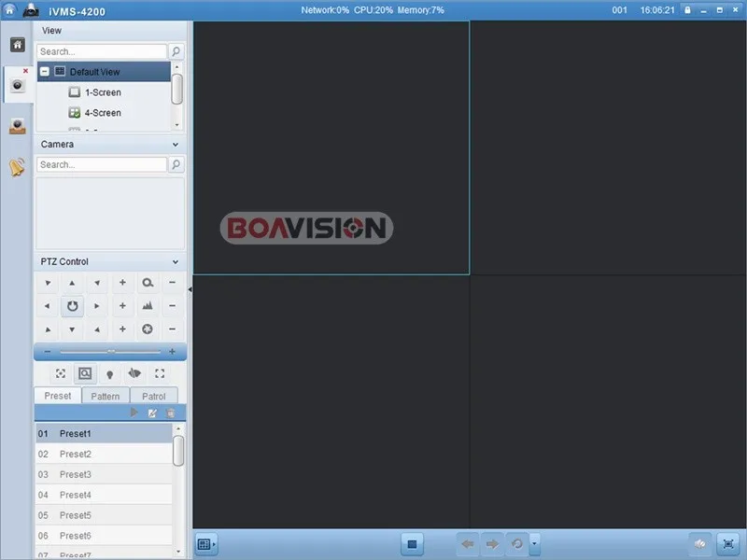Click the focus mountain icon in PTZ control
Screen dimensions: 747x560
148,306
